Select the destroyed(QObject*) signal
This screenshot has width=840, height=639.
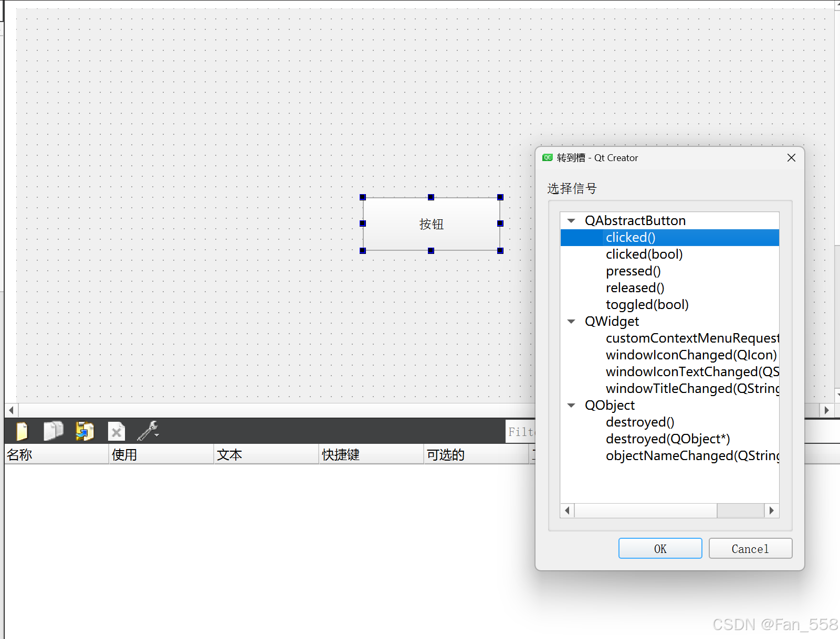pos(670,439)
